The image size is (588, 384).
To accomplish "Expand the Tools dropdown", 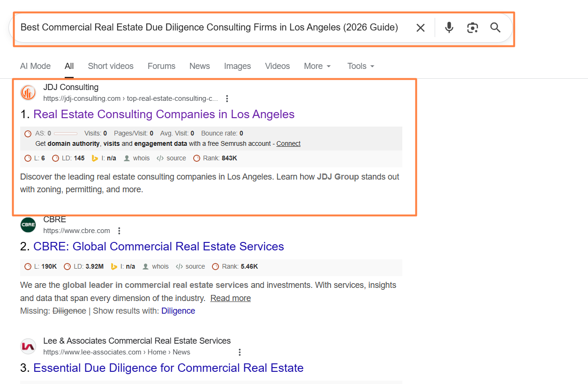I will pos(361,66).
